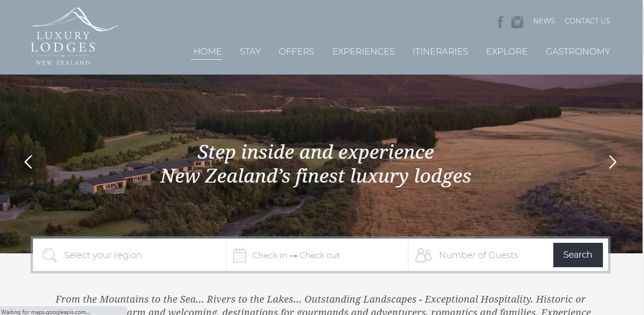Click the guests people icon
Viewport: 644px width, 315px height.
pyautogui.click(x=423, y=255)
